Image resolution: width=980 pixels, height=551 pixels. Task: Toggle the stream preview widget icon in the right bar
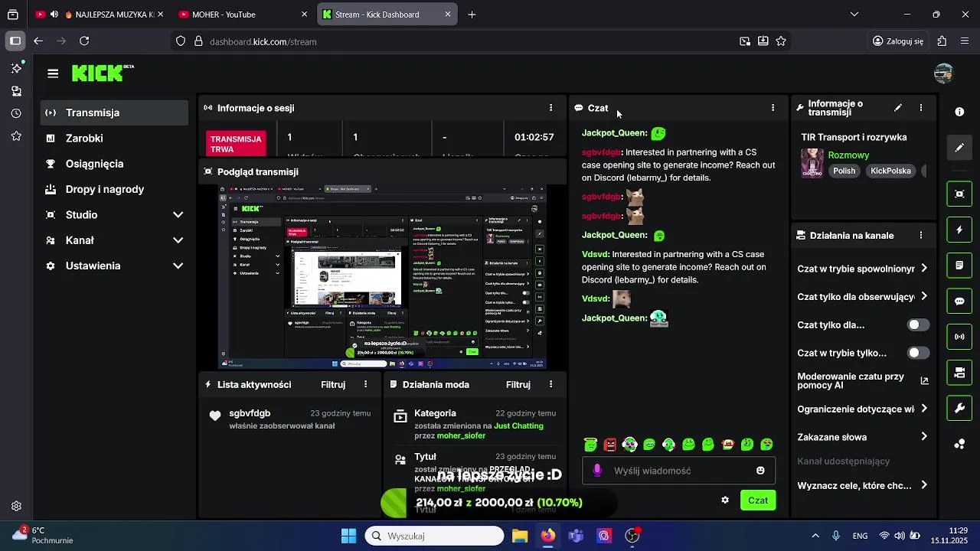(x=959, y=194)
